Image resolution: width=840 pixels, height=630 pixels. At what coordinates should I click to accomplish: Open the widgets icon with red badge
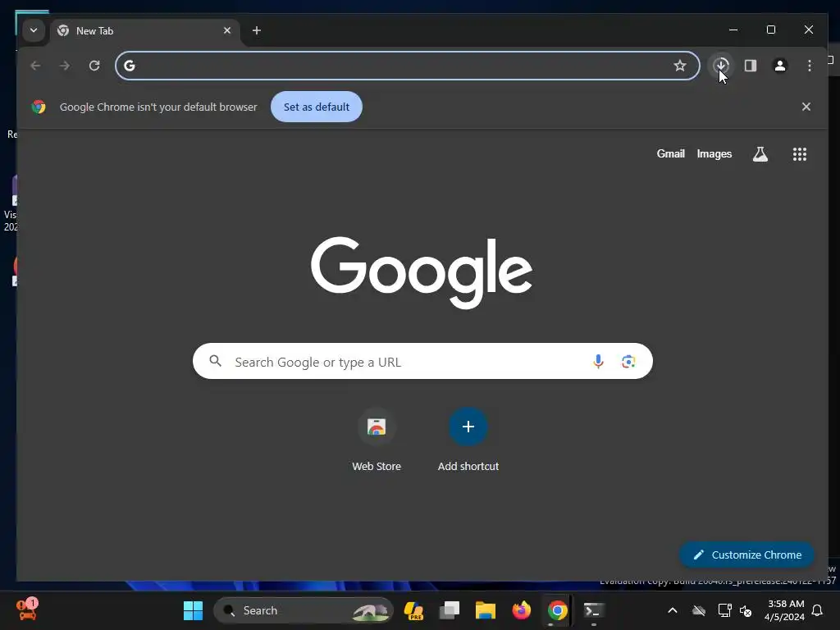pos(26,609)
